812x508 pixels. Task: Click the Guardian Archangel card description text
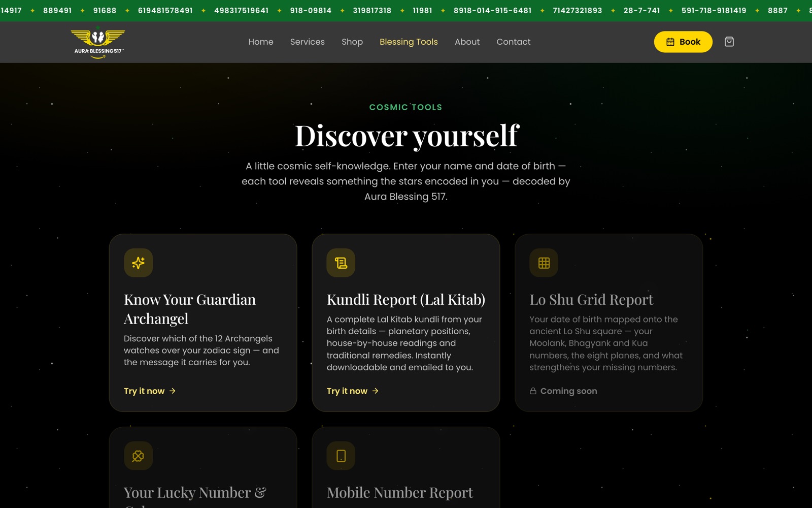click(x=201, y=351)
